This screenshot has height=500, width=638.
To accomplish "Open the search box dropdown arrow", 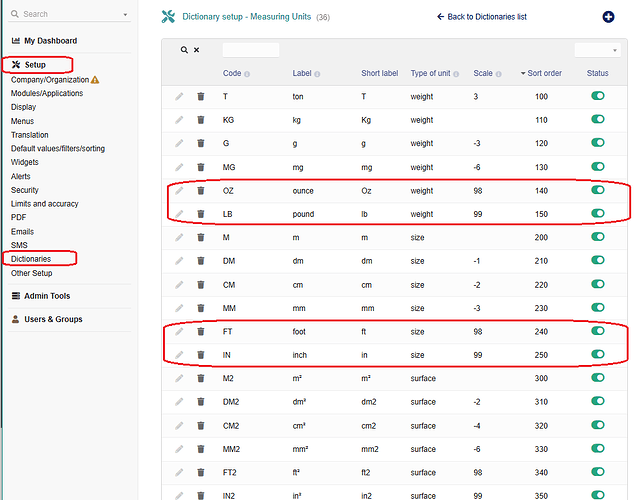I will (125, 15).
